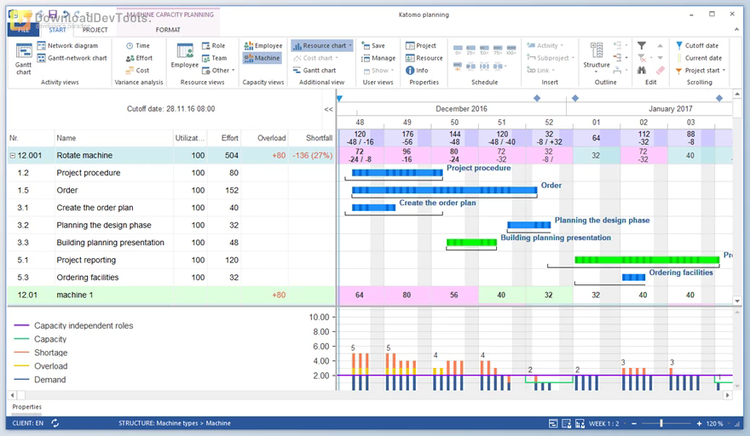Viewport: 750px width, 436px height.
Task: Click the blue cutoff date marker
Action: click(340, 98)
